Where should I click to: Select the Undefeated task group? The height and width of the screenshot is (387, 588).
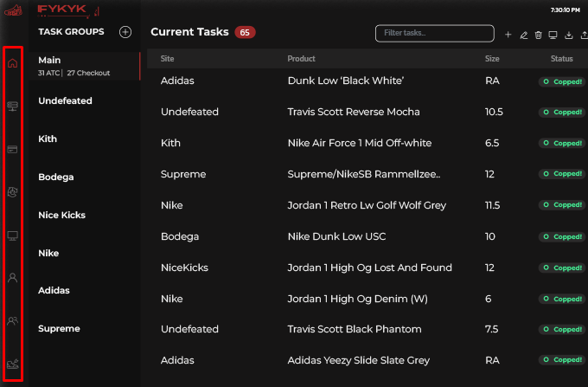[x=65, y=100]
